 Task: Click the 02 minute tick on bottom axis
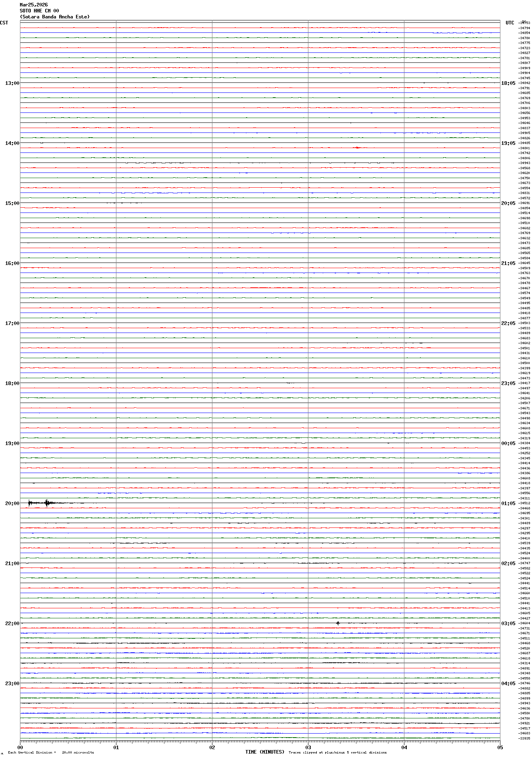[212, 747]
